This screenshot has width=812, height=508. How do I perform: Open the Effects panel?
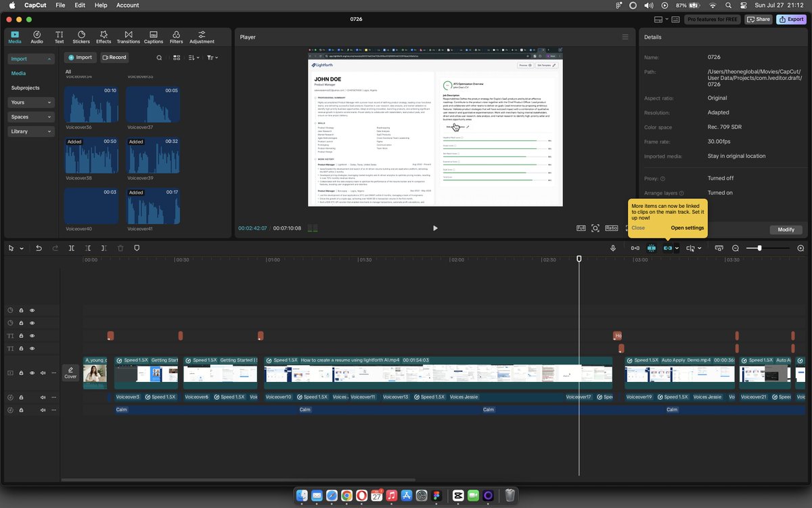104,37
